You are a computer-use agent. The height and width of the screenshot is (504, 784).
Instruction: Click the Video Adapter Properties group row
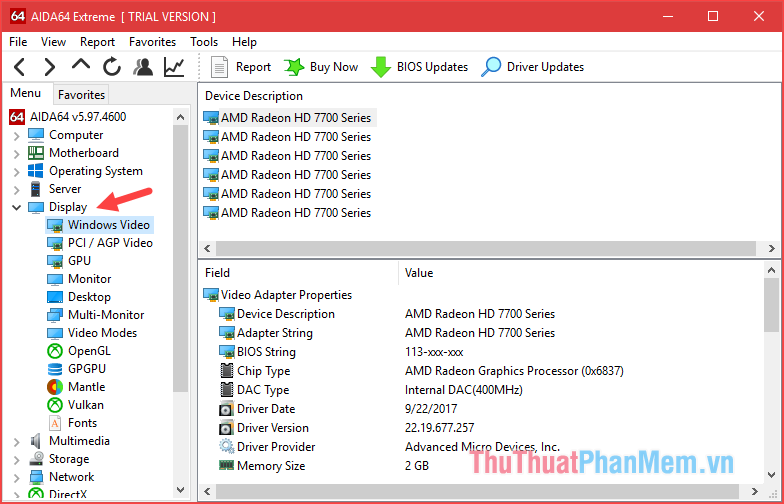pyautogui.click(x=278, y=295)
